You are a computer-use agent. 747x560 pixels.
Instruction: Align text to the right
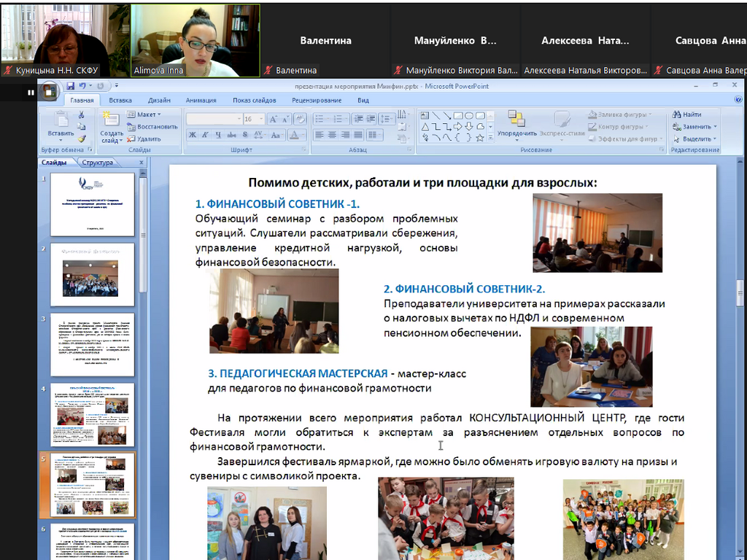pyautogui.click(x=345, y=135)
